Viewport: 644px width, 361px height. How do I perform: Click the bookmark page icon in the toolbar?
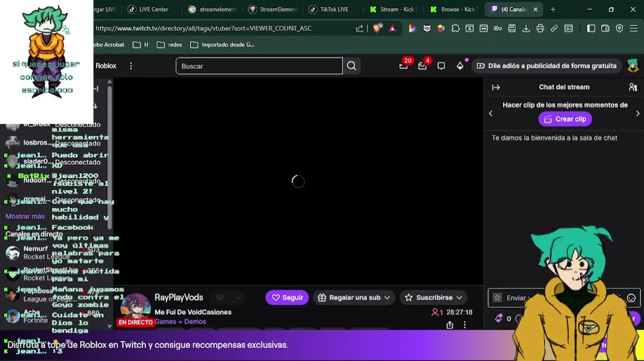pos(512,29)
